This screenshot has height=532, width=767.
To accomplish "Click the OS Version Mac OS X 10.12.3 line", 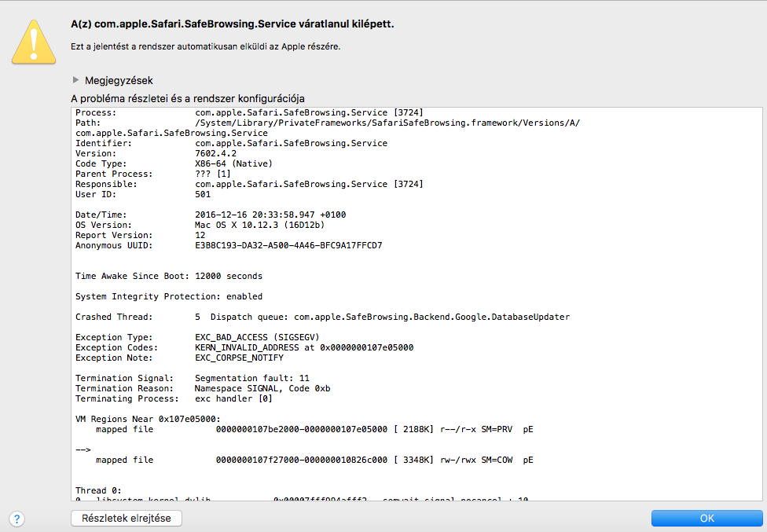I will pyautogui.click(x=200, y=225).
